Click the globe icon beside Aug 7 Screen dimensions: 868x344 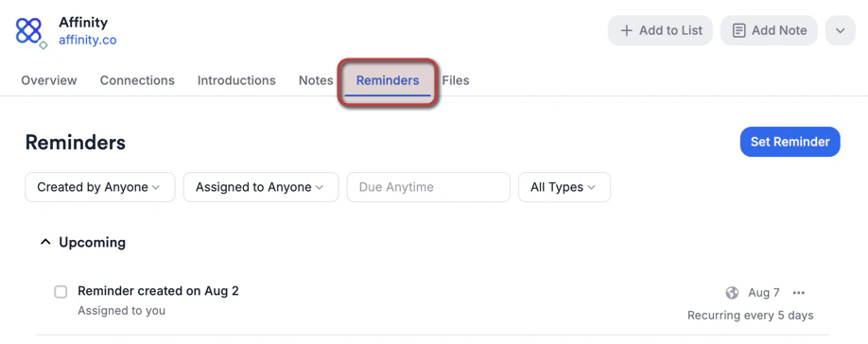(x=732, y=293)
